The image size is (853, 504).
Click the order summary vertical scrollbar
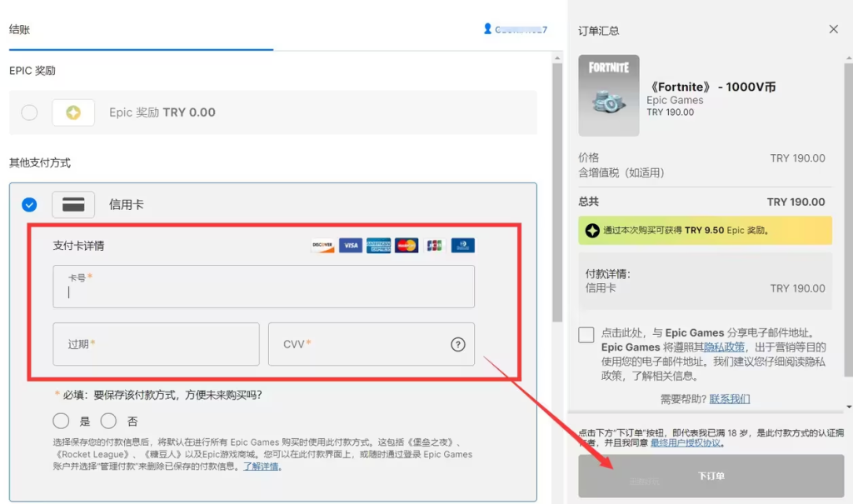coord(849,220)
